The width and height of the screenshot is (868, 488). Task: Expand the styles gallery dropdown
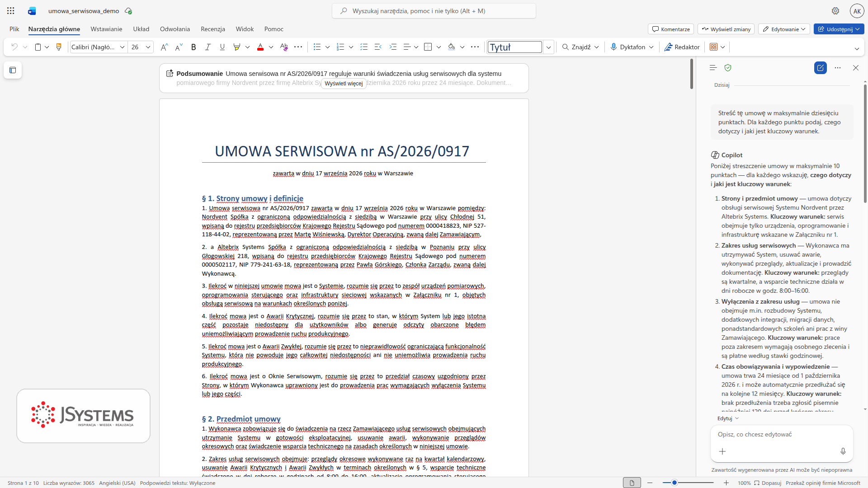548,47
